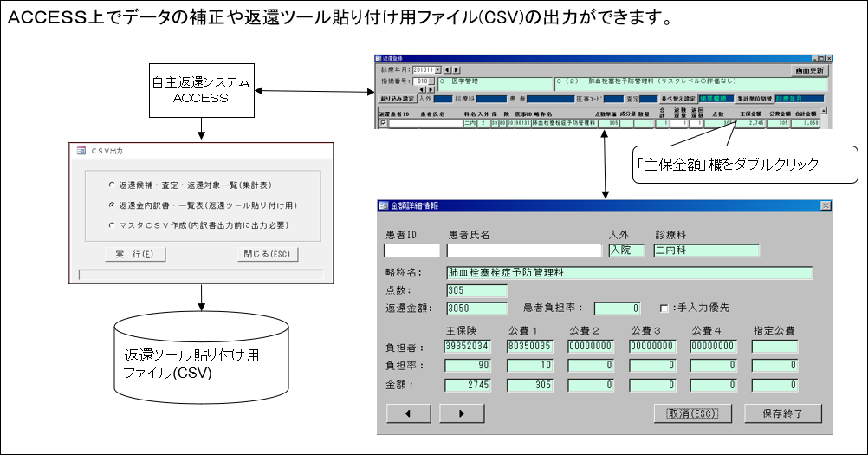Click 公費1 負担者 field 80350035

pos(530,347)
